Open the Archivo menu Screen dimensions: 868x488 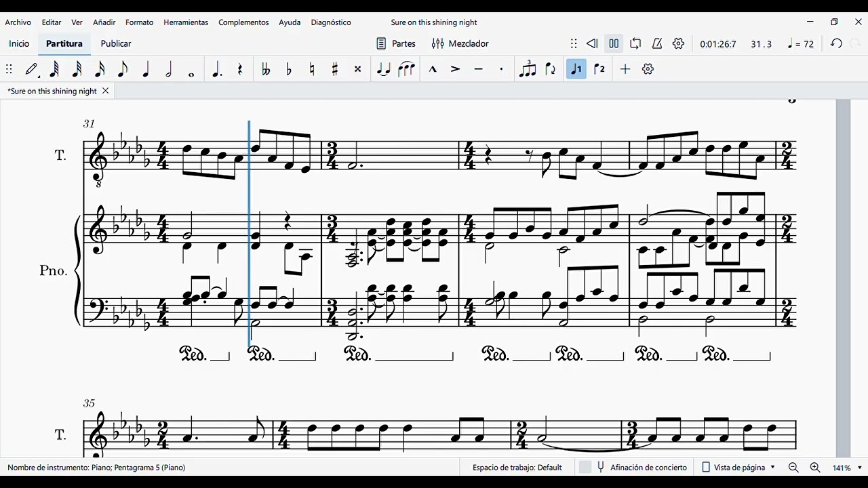18,22
